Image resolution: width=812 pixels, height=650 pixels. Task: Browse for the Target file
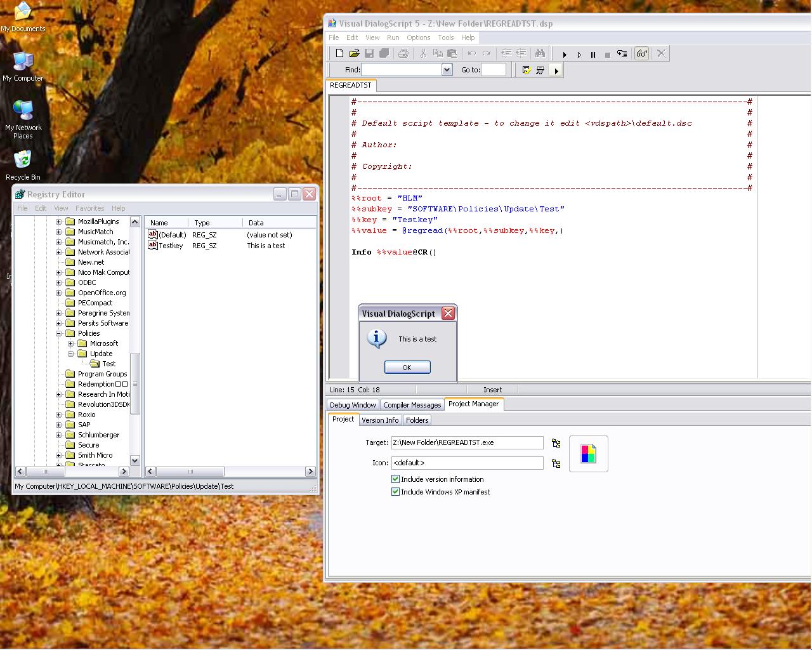[556, 443]
